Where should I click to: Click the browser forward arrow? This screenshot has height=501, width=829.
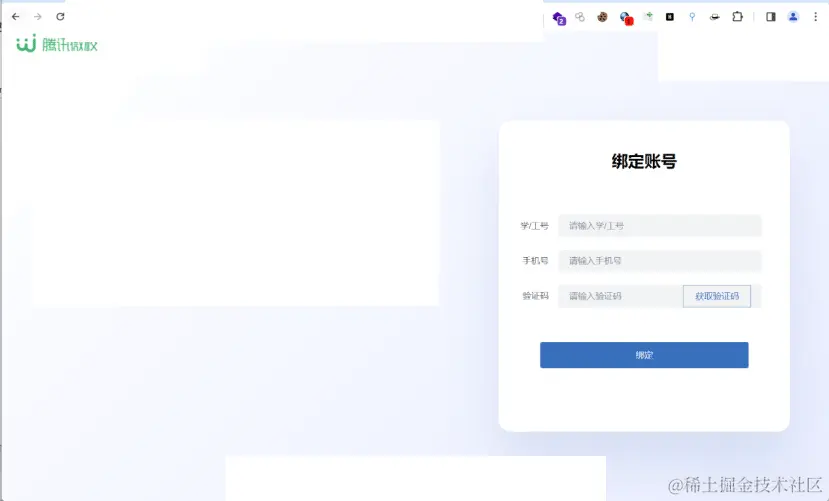(38, 17)
